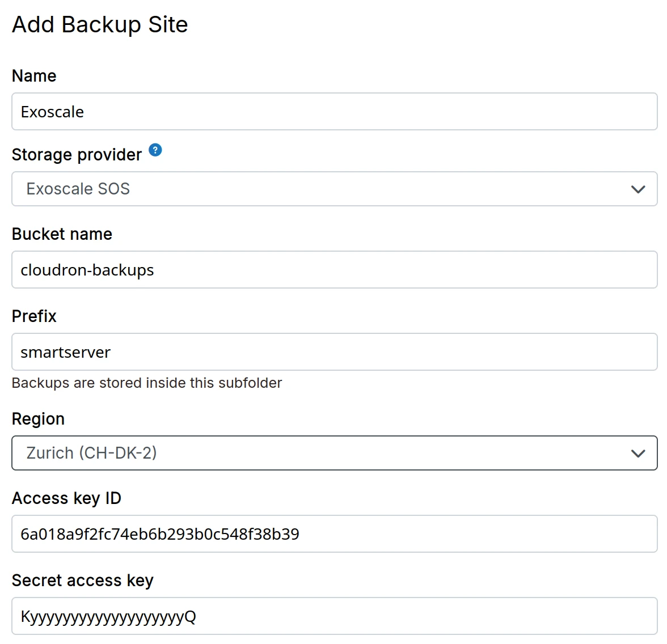This screenshot has height=644, width=667.
Task: Click the Add Backup Site heading
Action: (x=100, y=25)
